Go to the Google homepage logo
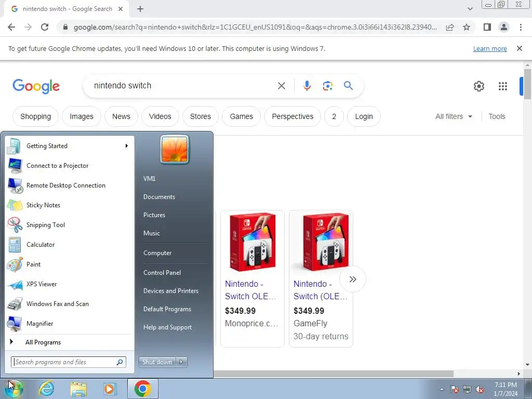Screen dimensions: 532x399 click(36, 86)
